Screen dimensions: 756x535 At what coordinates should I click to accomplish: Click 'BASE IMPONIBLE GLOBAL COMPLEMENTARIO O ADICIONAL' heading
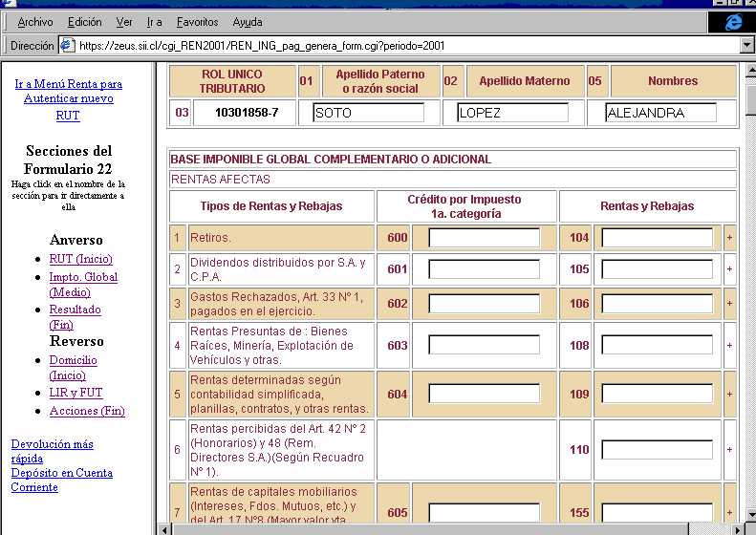click(x=331, y=159)
